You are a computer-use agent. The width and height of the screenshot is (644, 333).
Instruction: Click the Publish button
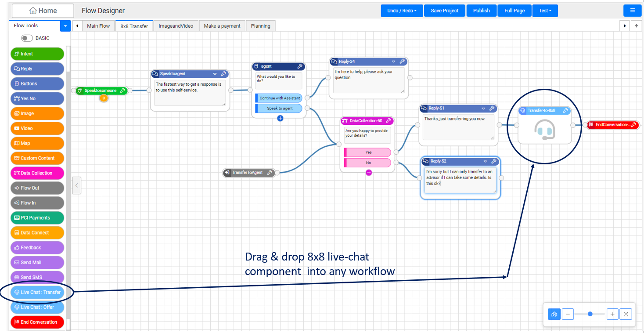(x=481, y=11)
